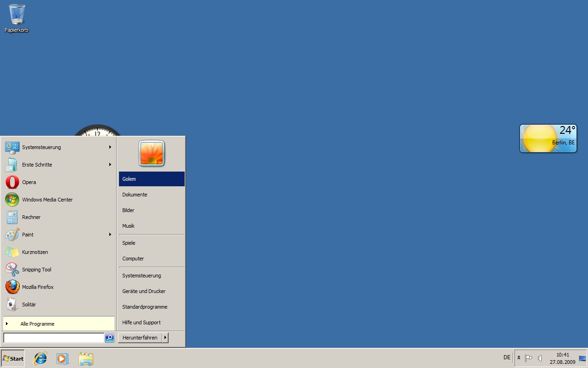
Task: Show hidden tray icons with the chevron
Action: (x=518, y=357)
